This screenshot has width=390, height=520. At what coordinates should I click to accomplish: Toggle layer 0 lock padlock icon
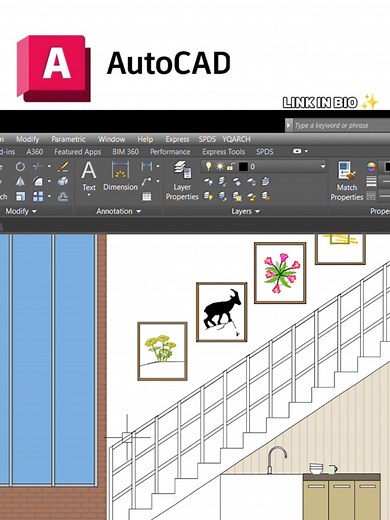[231, 166]
